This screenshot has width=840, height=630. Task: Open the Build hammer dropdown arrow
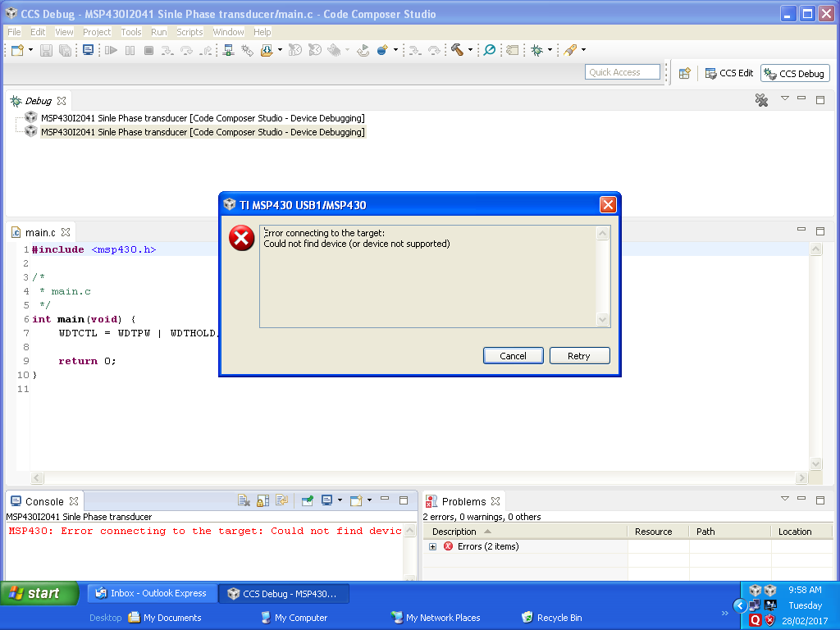[470, 50]
